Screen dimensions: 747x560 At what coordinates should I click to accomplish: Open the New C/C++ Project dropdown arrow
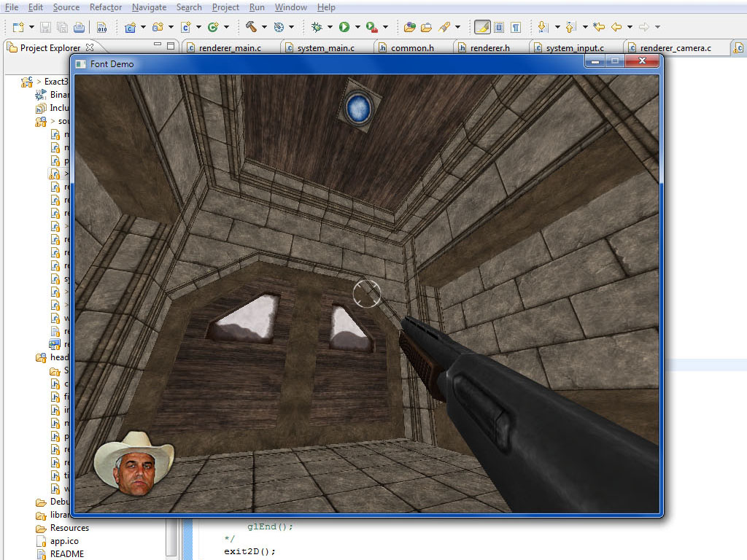143,27
